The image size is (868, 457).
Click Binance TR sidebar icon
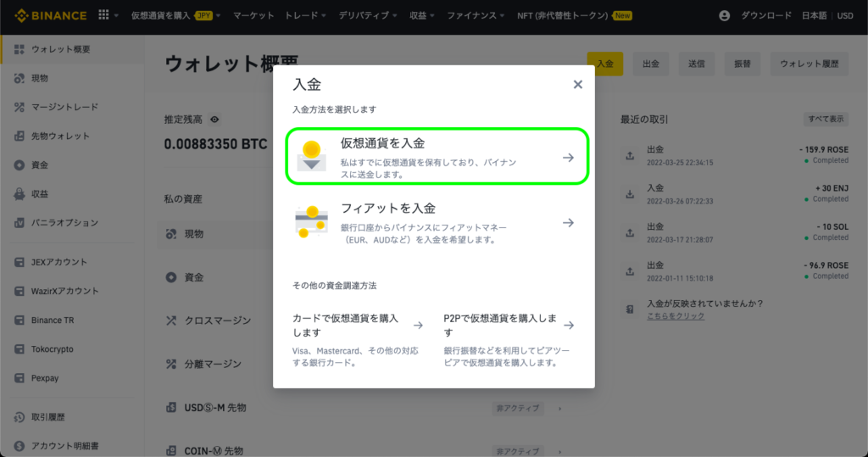point(19,320)
